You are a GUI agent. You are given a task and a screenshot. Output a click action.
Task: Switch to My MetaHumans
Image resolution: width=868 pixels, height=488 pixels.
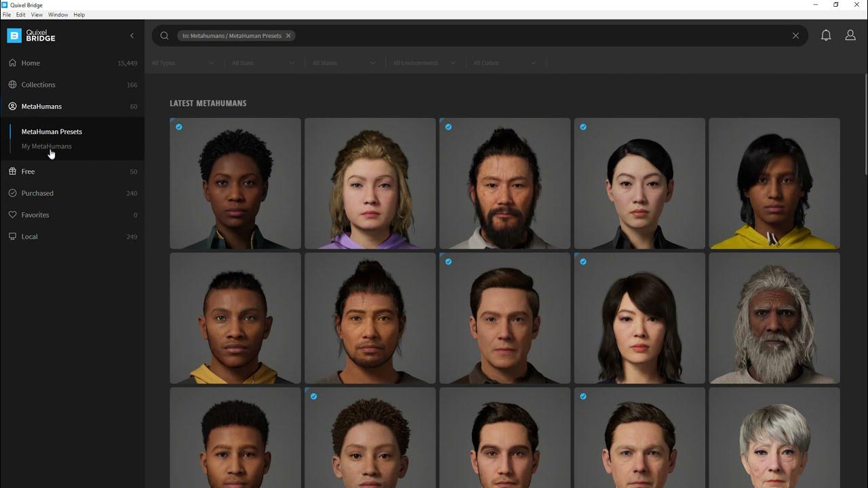point(46,146)
